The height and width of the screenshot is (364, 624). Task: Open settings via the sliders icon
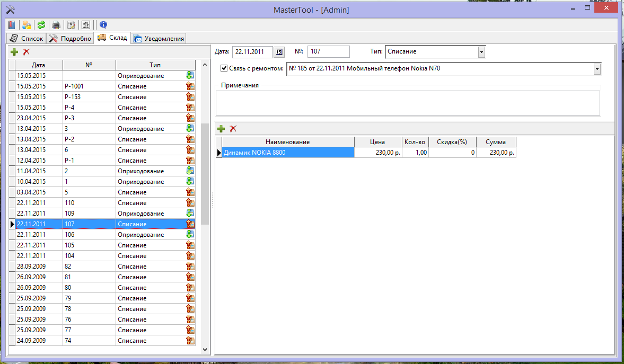click(86, 25)
